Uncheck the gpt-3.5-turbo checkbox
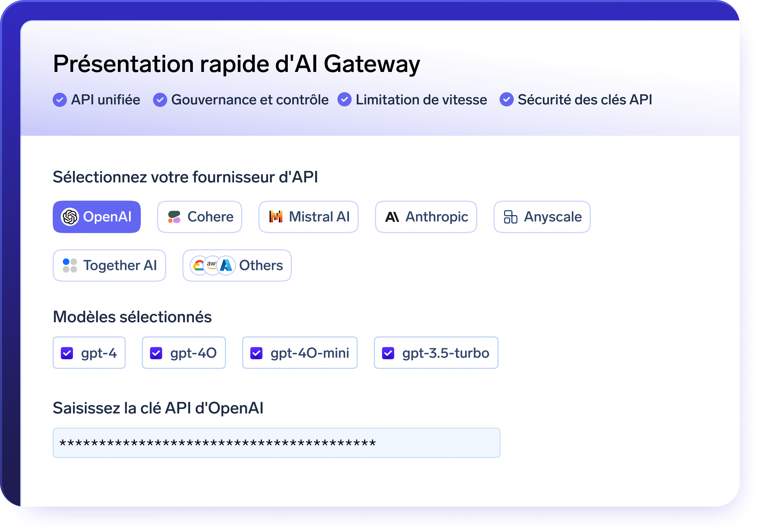760x532 pixels. pos(388,353)
